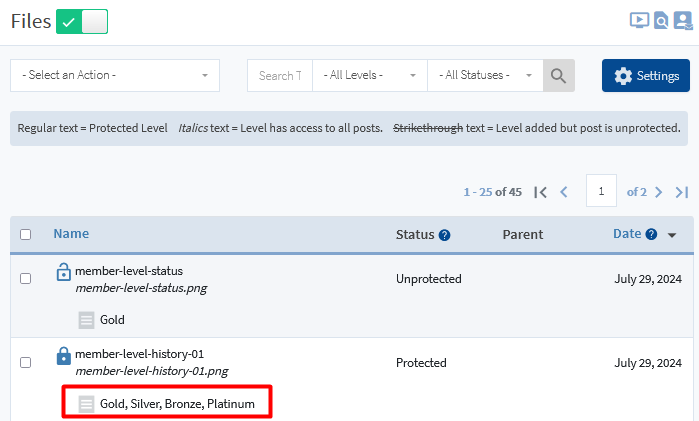
Task: Click the Date sort descending arrow
Action: pos(672,235)
